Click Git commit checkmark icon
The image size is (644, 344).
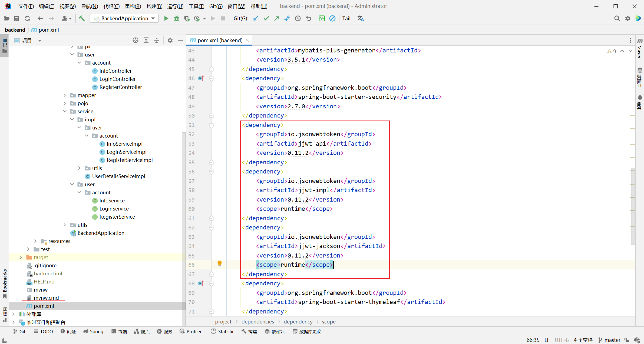coord(266,18)
